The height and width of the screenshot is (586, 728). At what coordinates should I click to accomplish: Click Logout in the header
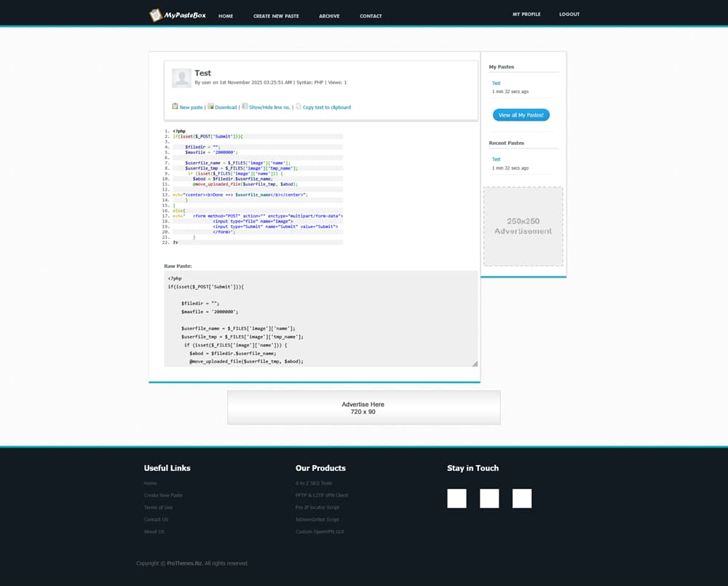coord(569,15)
